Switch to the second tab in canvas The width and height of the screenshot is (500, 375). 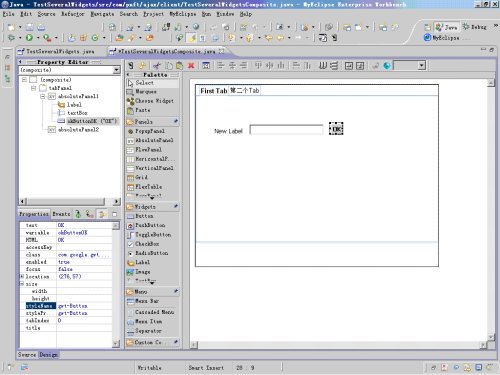tap(245, 90)
